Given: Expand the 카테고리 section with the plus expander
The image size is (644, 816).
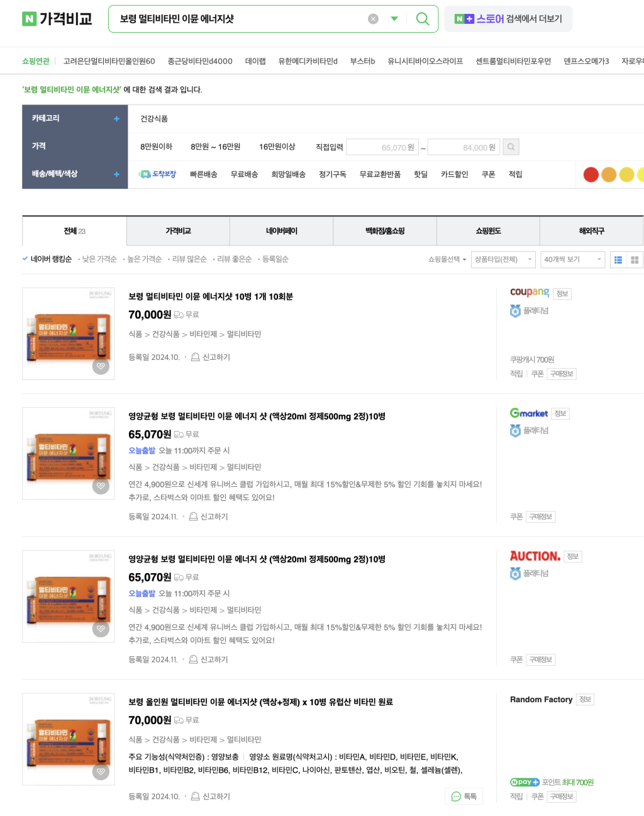Looking at the screenshot, I should [x=116, y=118].
